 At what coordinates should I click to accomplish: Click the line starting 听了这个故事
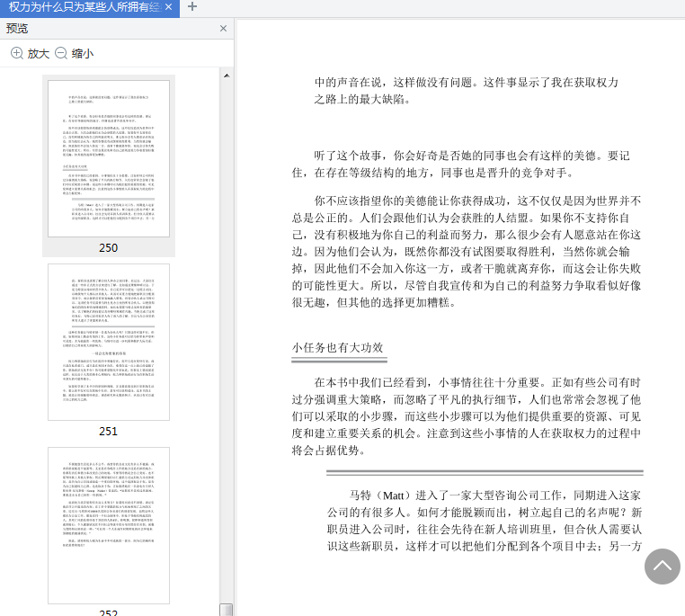(x=472, y=156)
